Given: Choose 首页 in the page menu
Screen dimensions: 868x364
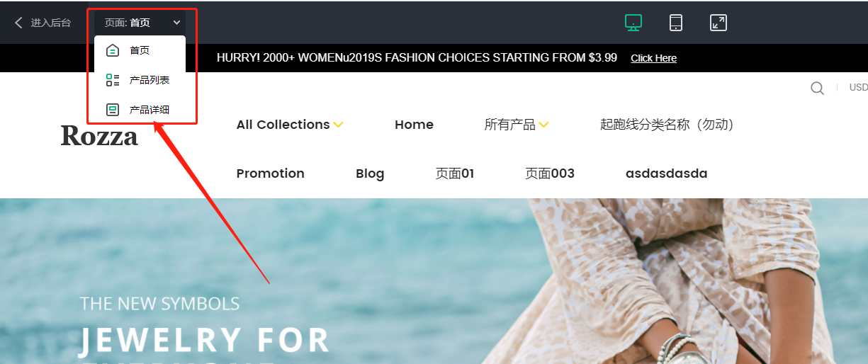Looking at the screenshot, I should tap(140, 50).
